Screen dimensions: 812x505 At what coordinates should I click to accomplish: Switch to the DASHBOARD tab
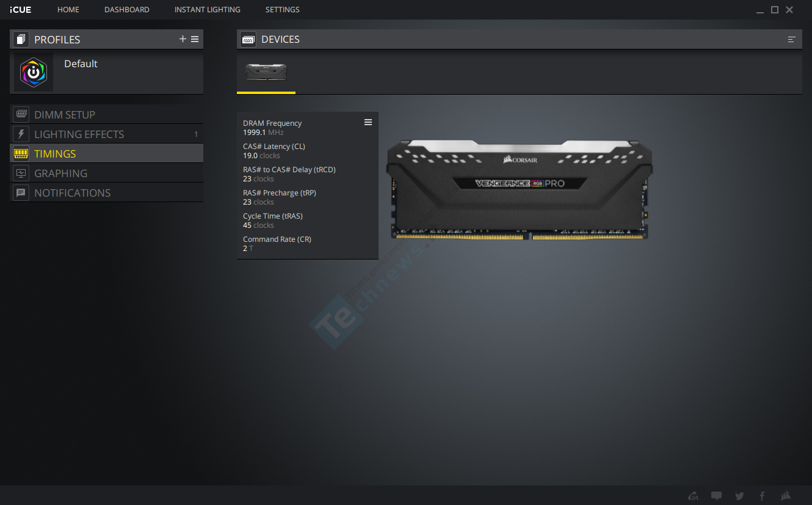[x=127, y=10]
